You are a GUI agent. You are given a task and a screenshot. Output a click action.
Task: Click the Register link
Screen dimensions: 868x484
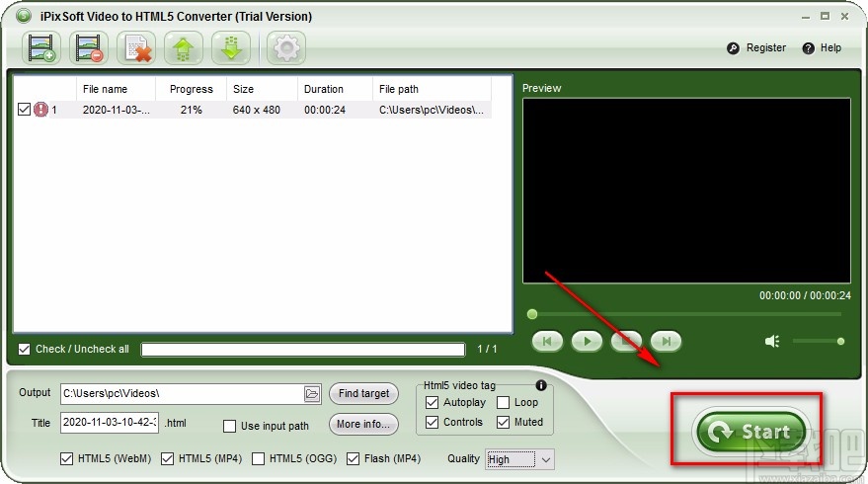point(765,48)
